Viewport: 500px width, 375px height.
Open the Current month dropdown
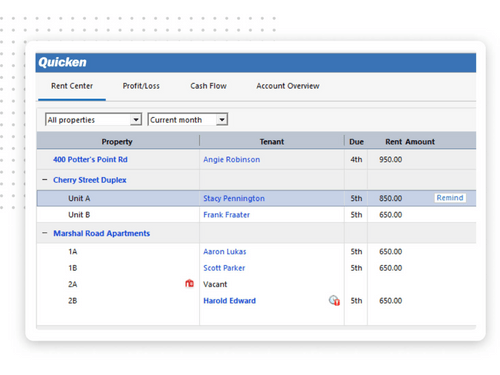coord(188,119)
